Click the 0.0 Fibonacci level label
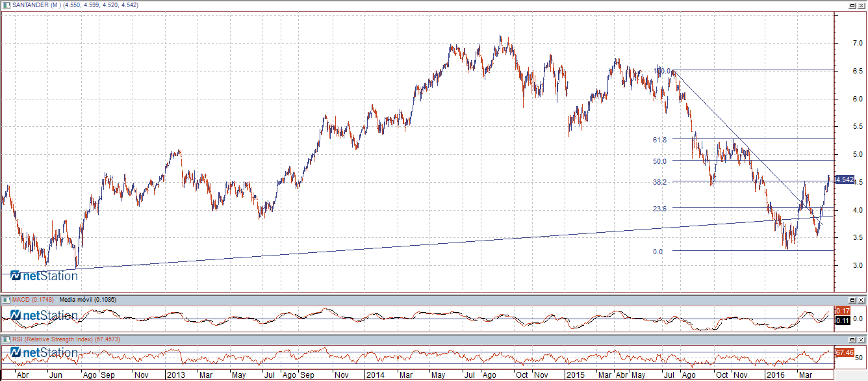 tap(658, 252)
